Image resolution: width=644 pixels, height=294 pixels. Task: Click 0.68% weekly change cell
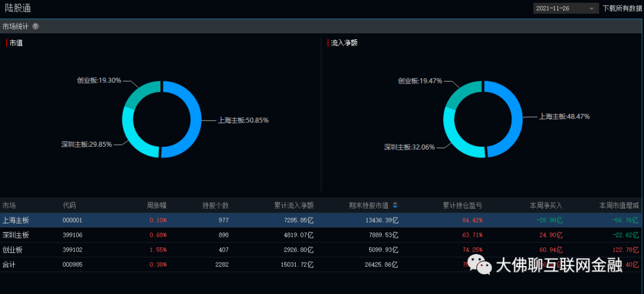158,236
